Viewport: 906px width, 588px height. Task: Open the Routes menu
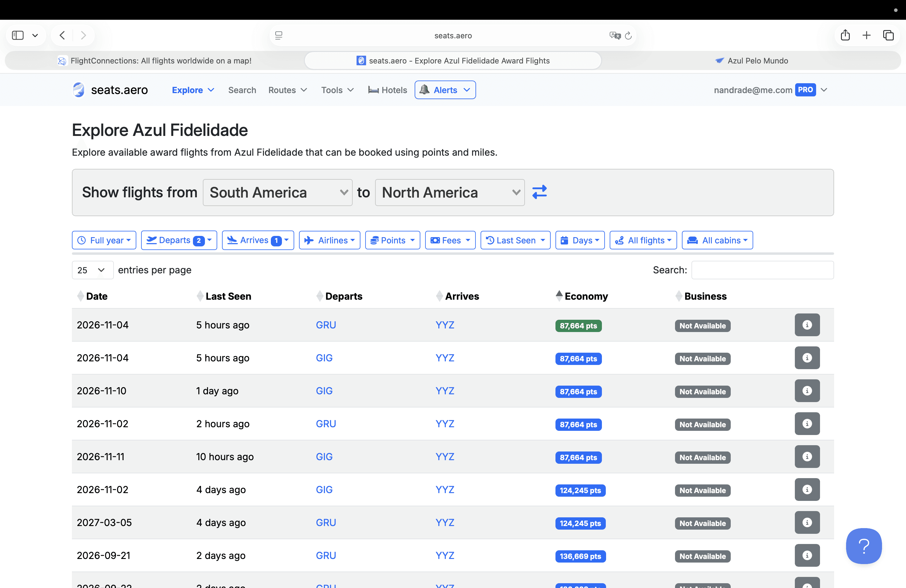(x=287, y=90)
